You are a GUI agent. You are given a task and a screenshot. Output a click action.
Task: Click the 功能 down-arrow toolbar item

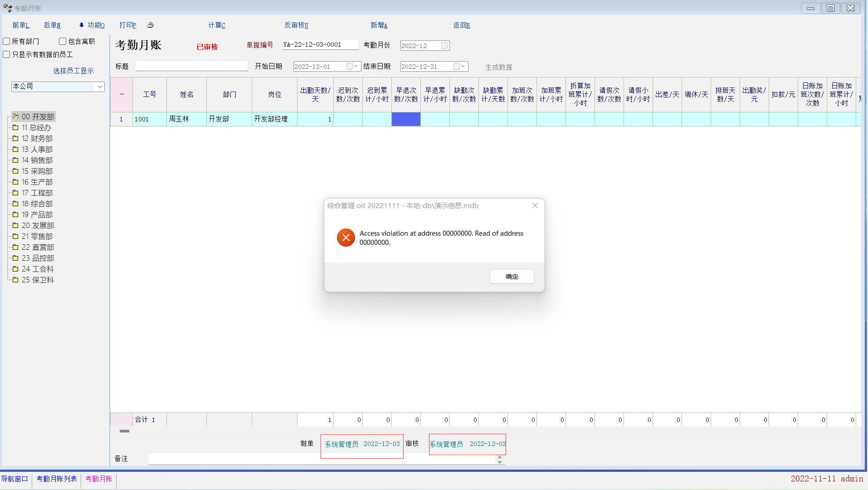pyautogui.click(x=92, y=25)
